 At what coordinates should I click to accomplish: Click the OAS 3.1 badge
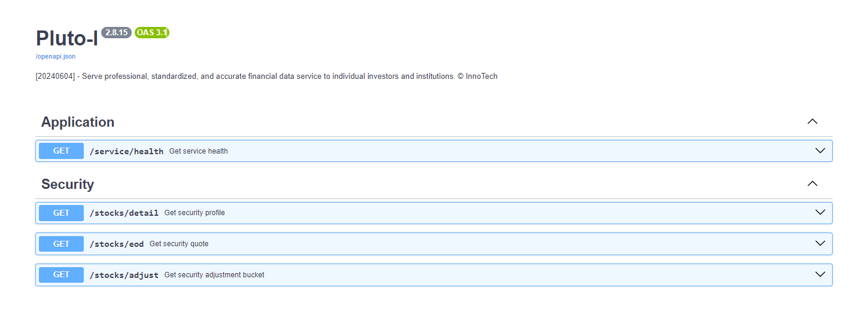click(152, 33)
